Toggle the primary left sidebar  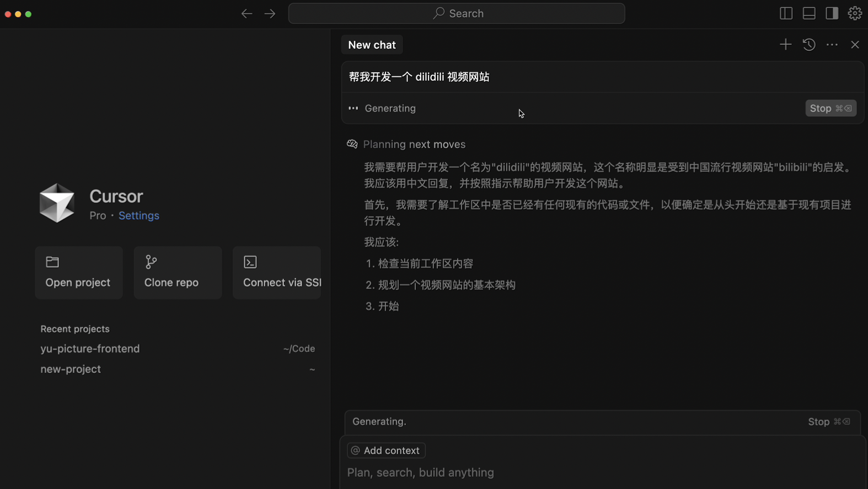coord(786,13)
